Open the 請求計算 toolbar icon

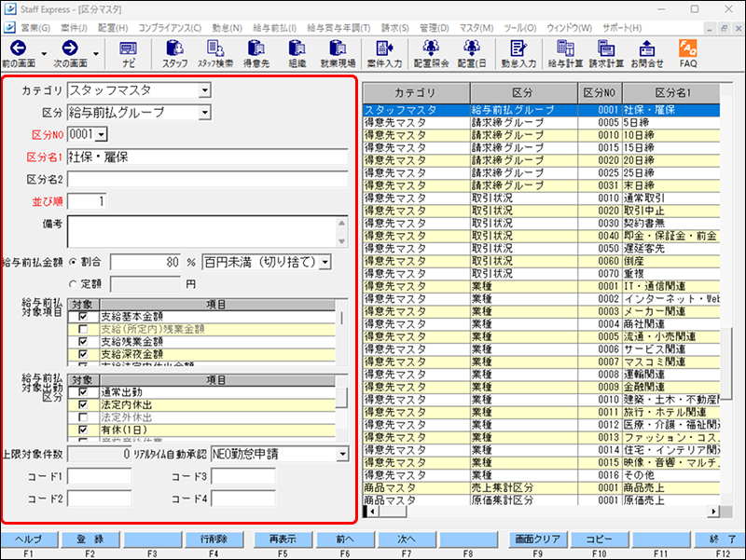coord(606,49)
